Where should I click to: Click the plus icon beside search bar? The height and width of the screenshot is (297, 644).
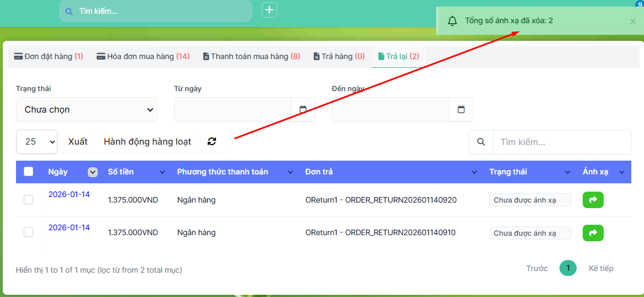point(269,10)
